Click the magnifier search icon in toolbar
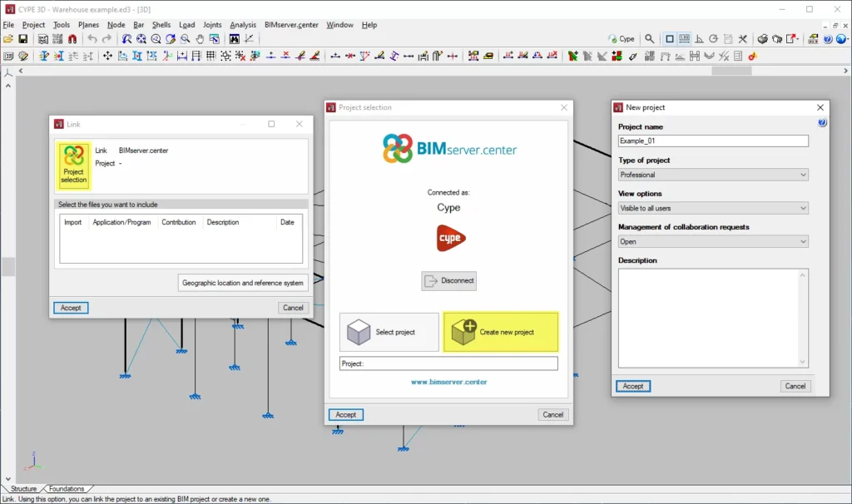852x504 pixels. click(x=650, y=39)
